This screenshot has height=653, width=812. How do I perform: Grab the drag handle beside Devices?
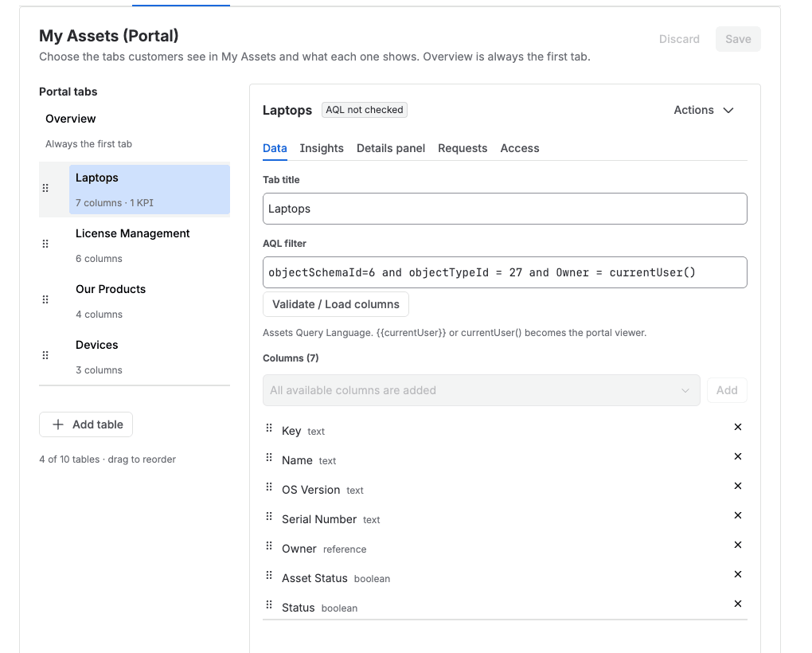click(x=45, y=355)
